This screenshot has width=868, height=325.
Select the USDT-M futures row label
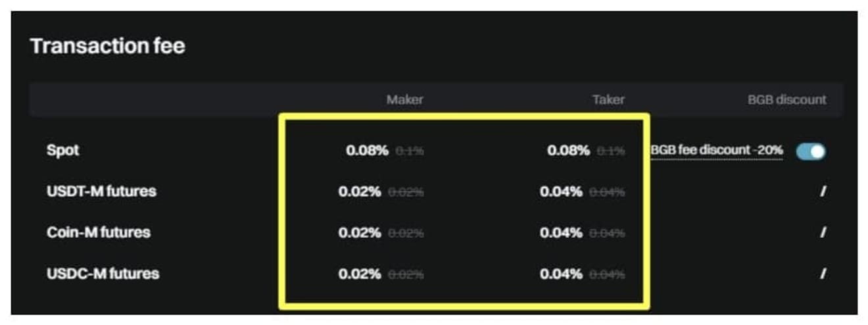point(101,191)
